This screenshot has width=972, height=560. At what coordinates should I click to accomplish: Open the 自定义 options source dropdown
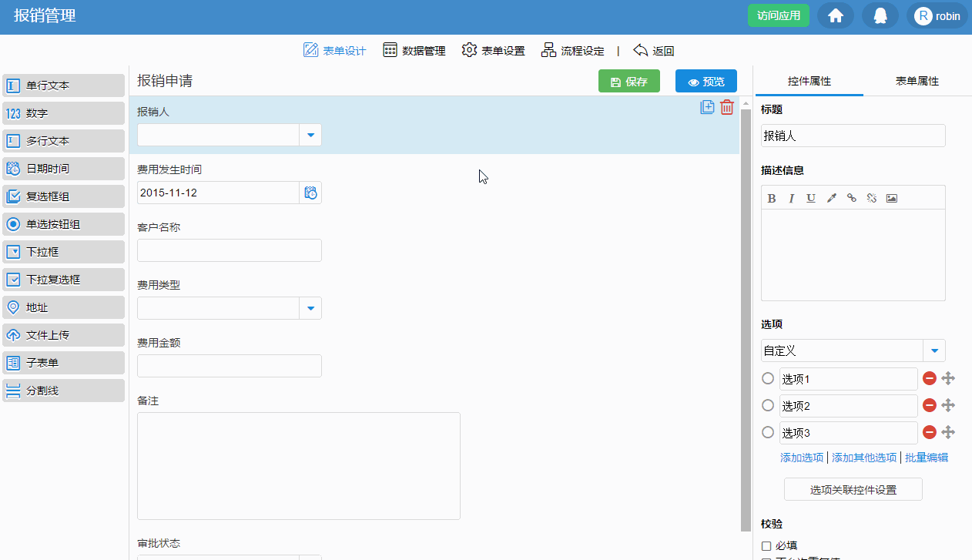point(934,350)
